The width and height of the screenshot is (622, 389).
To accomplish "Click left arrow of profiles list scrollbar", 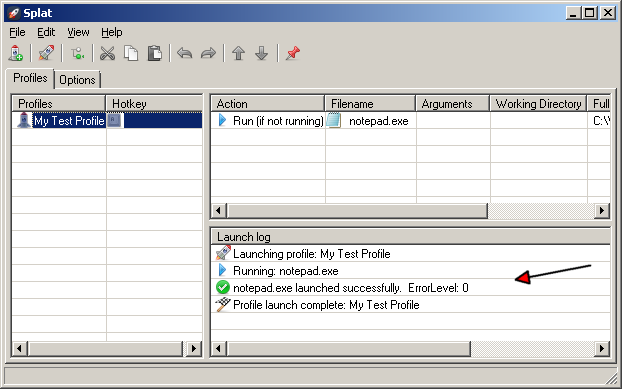I will point(19,349).
